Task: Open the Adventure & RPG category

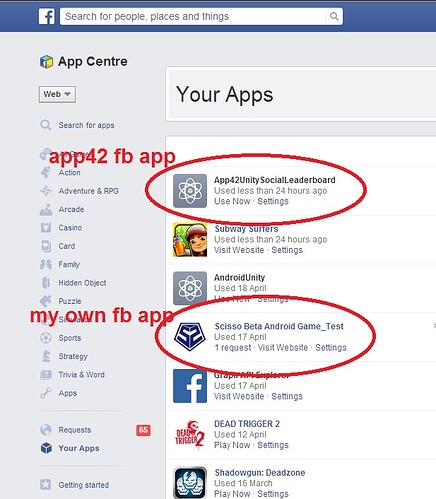Action: click(89, 191)
